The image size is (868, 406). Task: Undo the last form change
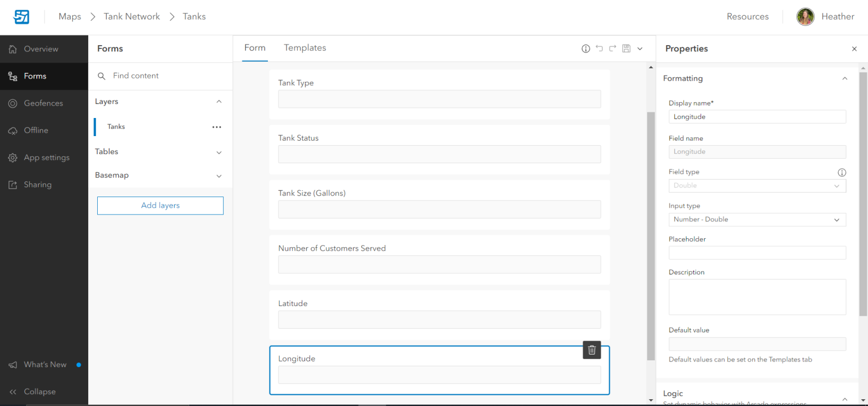click(x=599, y=49)
